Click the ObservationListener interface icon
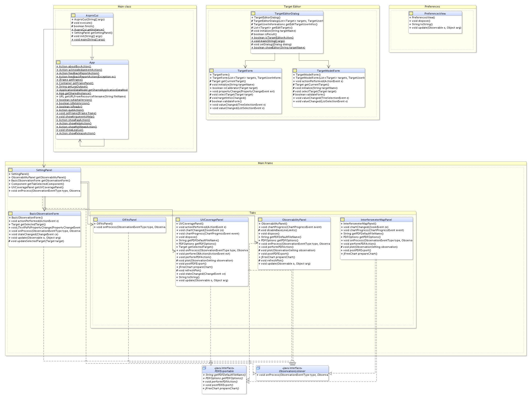 click(x=258, y=368)
